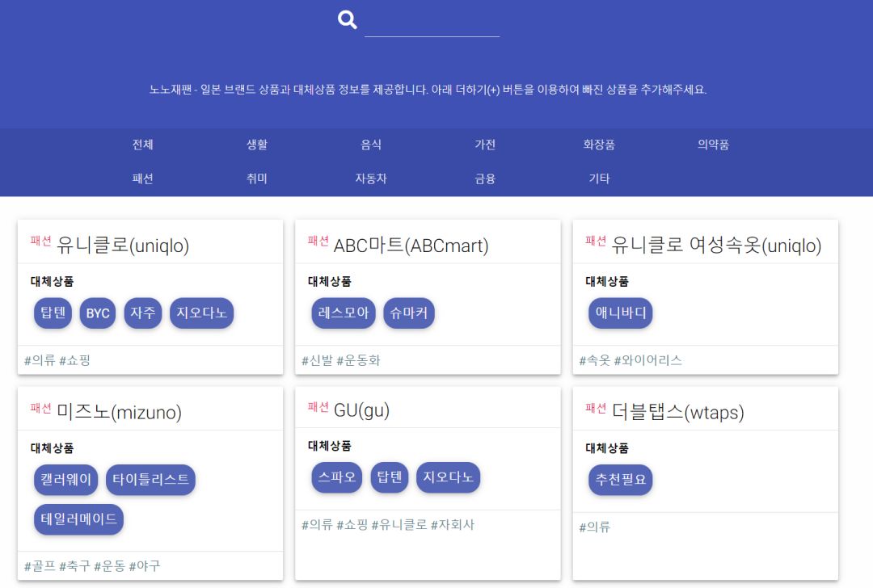Select the 취미 category tab
This screenshot has width=873, height=588.
[257, 178]
